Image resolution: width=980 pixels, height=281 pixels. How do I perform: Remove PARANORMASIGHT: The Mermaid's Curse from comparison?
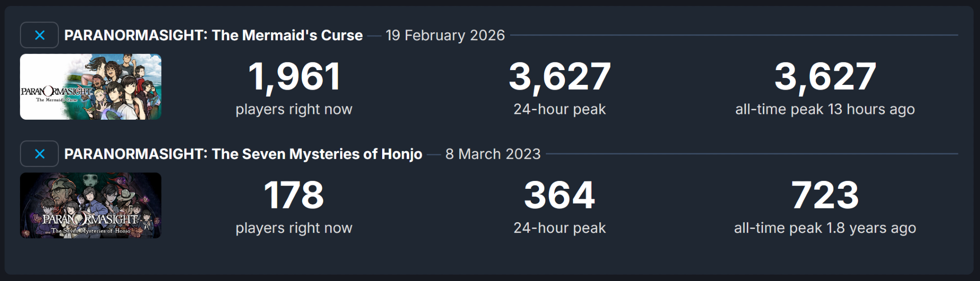pyautogui.click(x=40, y=35)
